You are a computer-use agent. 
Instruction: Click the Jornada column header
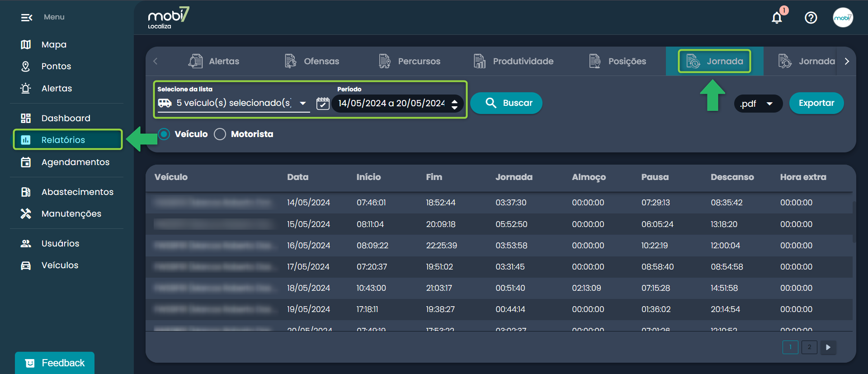coord(514,177)
